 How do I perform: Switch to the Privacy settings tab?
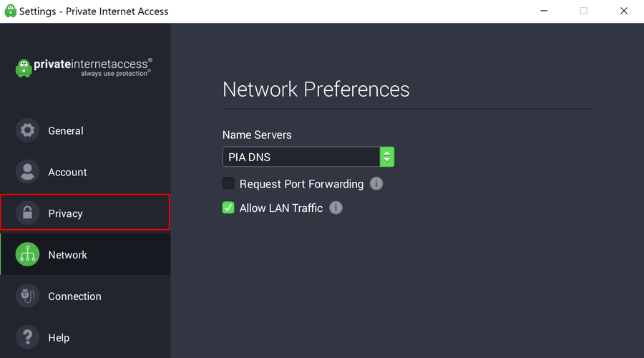(65, 213)
